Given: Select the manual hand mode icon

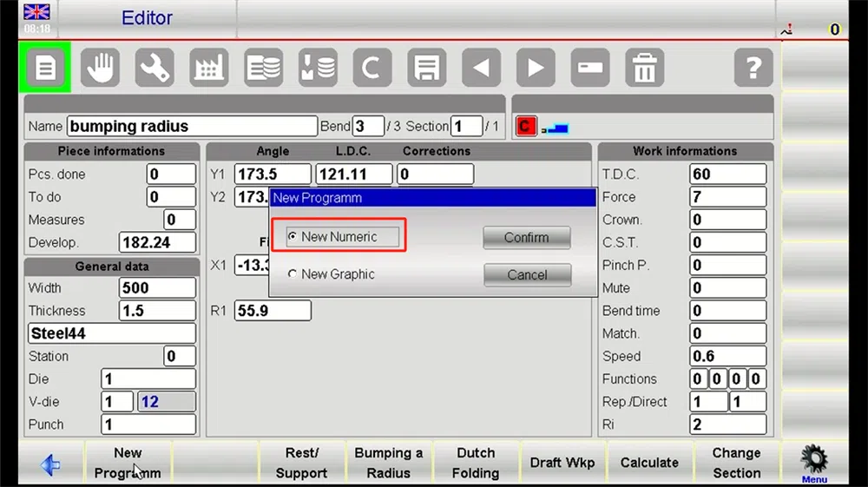Looking at the screenshot, I should [x=100, y=68].
